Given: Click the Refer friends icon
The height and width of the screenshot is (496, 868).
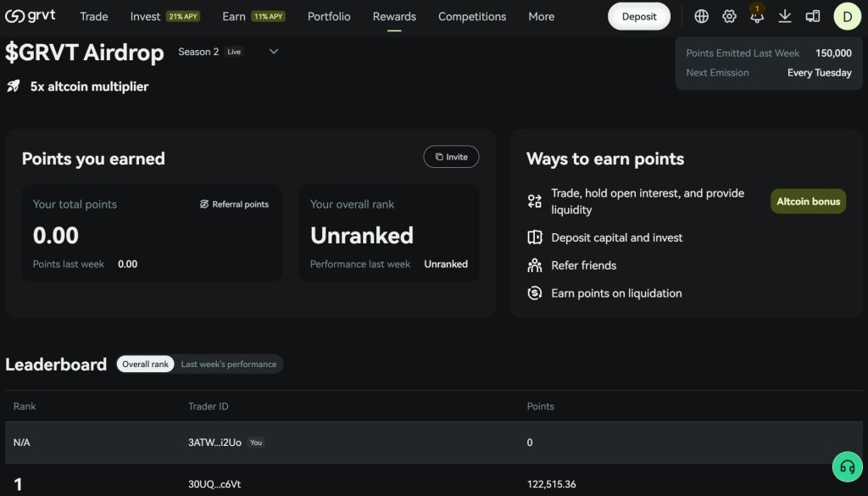Looking at the screenshot, I should click(534, 265).
